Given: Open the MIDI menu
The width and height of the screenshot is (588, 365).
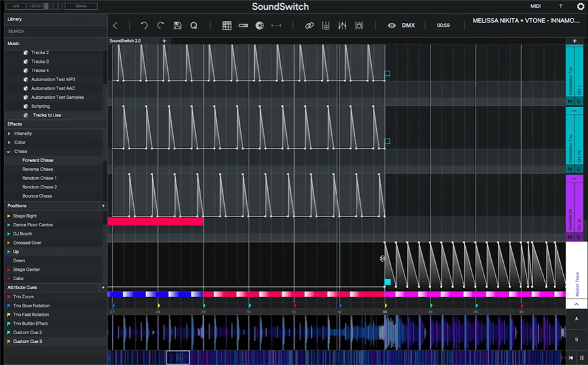Looking at the screenshot, I should [536, 7].
